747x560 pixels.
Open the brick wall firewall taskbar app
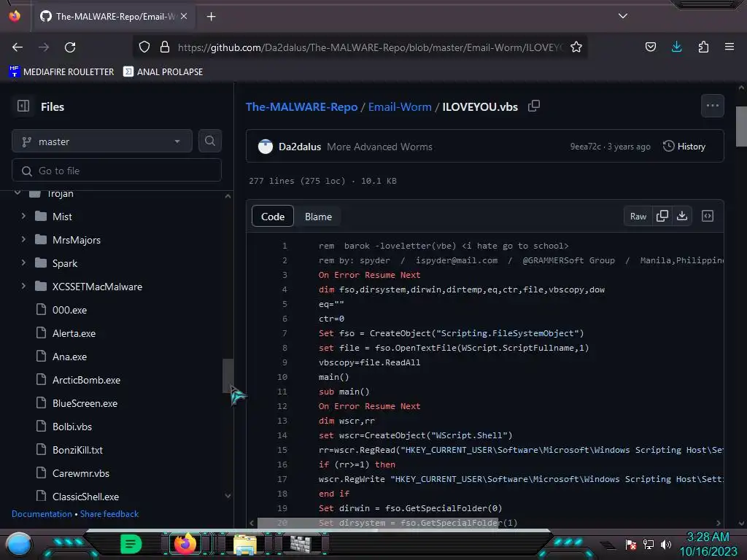click(x=302, y=544)
